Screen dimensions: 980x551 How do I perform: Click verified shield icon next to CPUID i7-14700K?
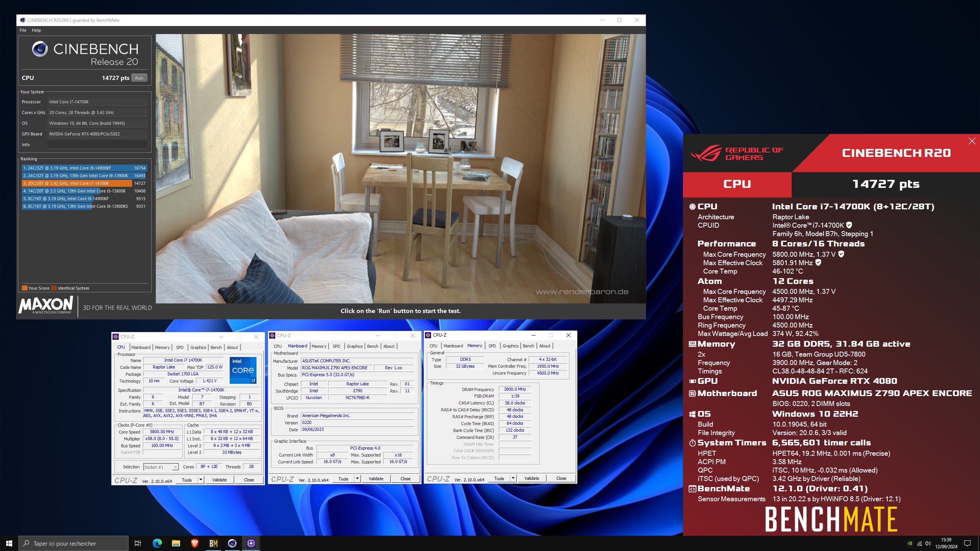pyautogui.click(x=849, y=225)
